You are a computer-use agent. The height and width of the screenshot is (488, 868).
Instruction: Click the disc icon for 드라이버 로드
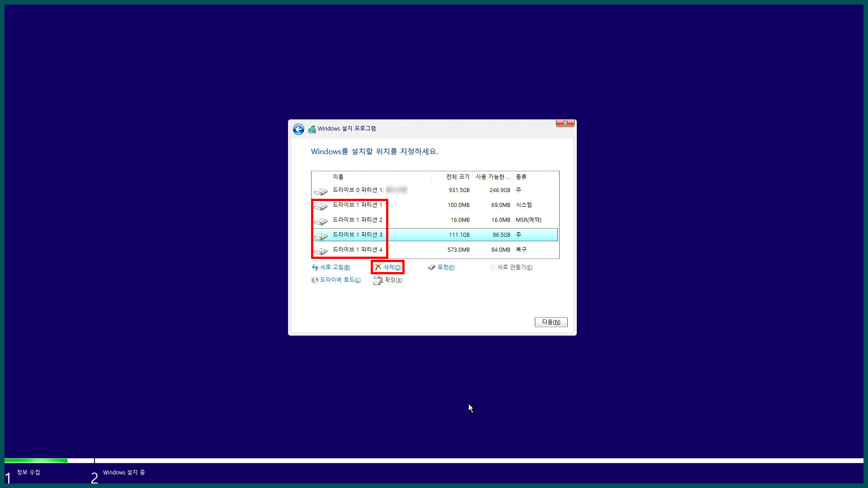tap(315, 280)
